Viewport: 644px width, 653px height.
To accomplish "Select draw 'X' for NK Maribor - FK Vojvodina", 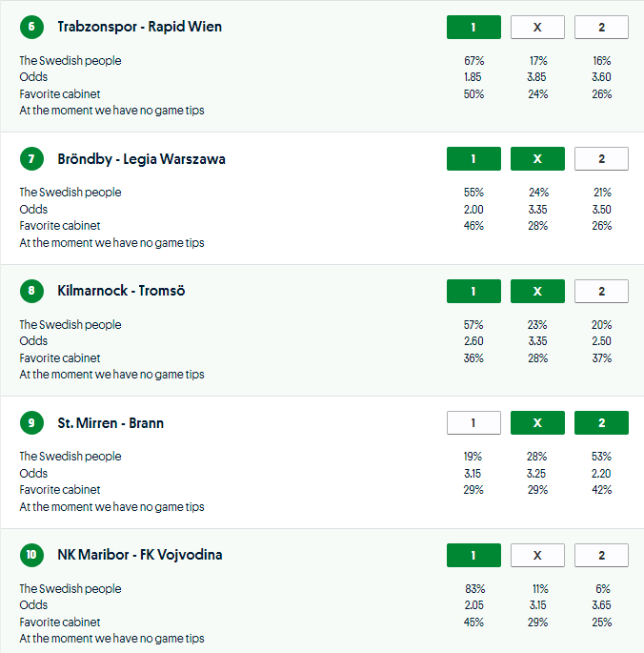I will [537, 555].
